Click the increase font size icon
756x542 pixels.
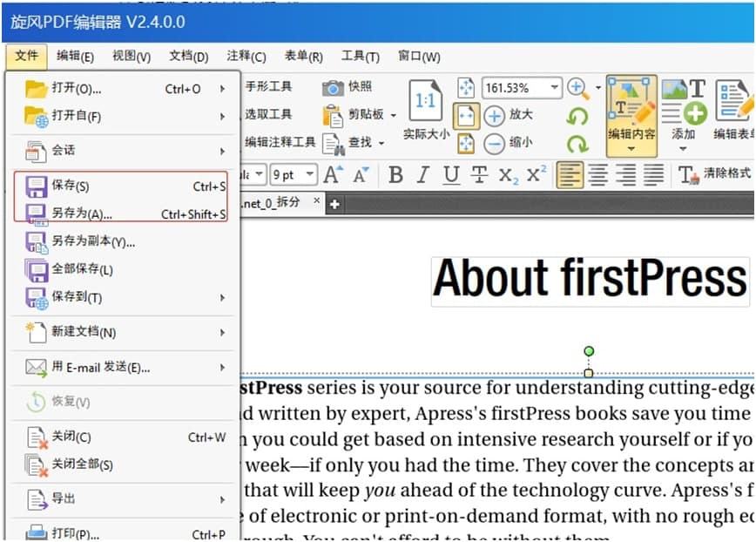coord(334,174)
